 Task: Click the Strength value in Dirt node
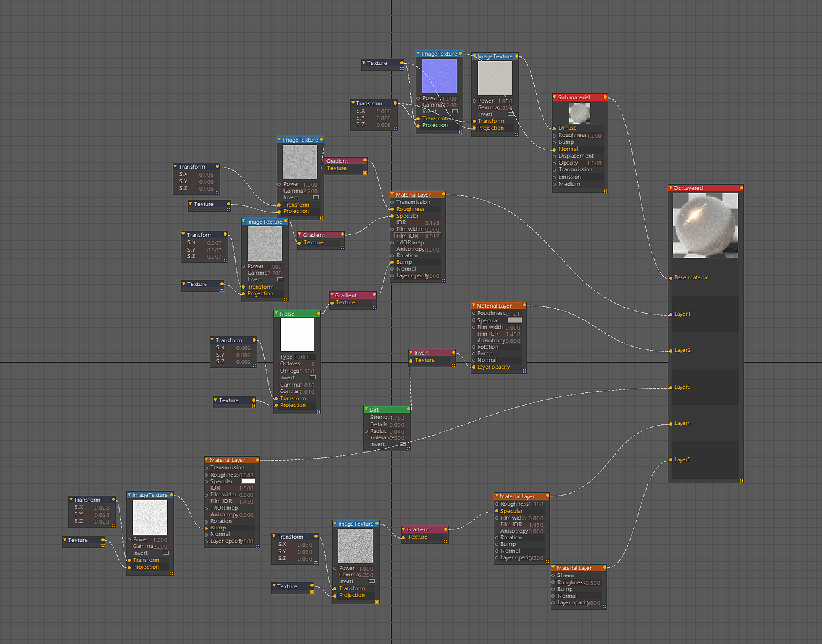coord(398,418)
